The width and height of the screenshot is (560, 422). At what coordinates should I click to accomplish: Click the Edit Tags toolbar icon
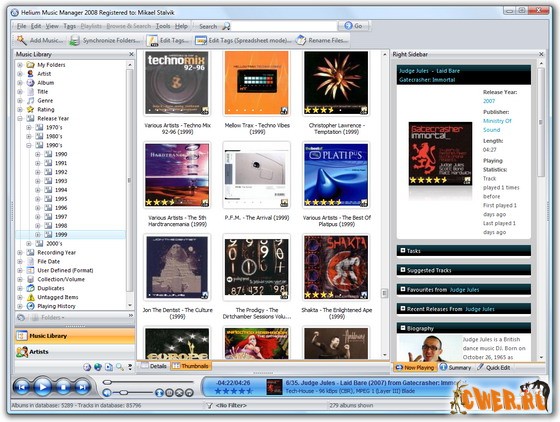[x=152, y=41]
